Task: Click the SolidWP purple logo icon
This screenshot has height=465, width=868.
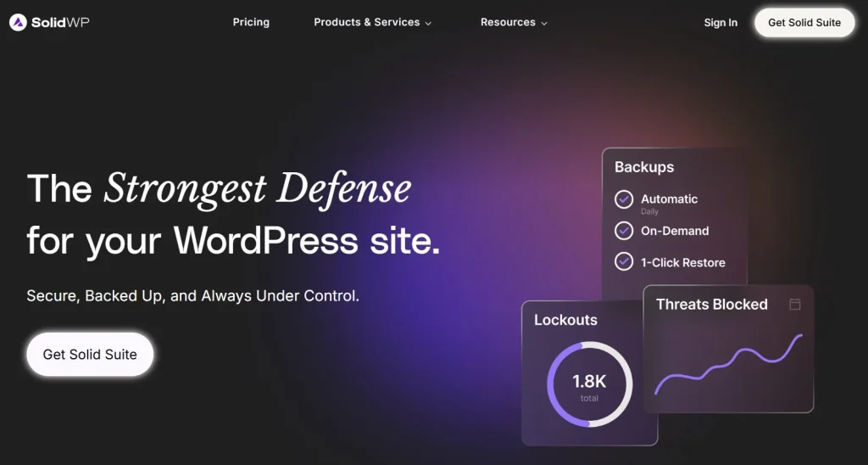Action: (x=18, y=23)
